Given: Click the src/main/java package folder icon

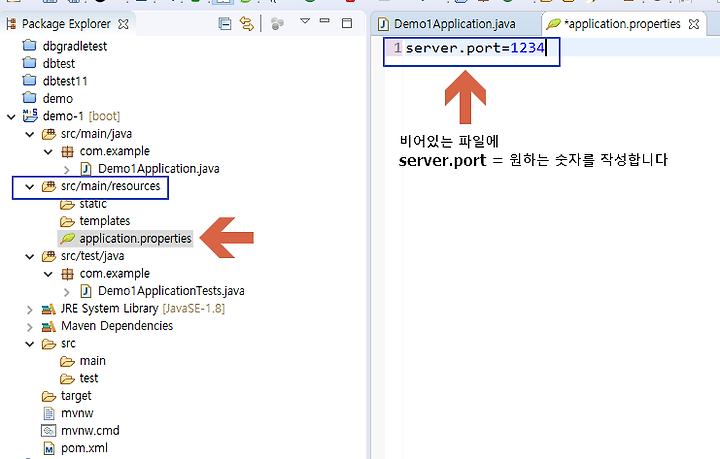Looking at the screenshot, I should coord(49,134).
